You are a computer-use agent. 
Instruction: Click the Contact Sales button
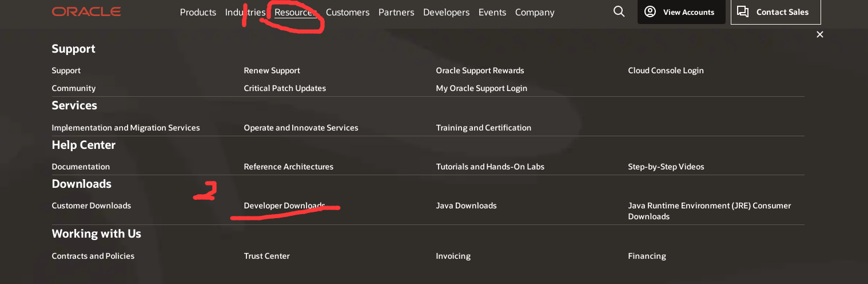pyautogui.click(x=776, y=12)
